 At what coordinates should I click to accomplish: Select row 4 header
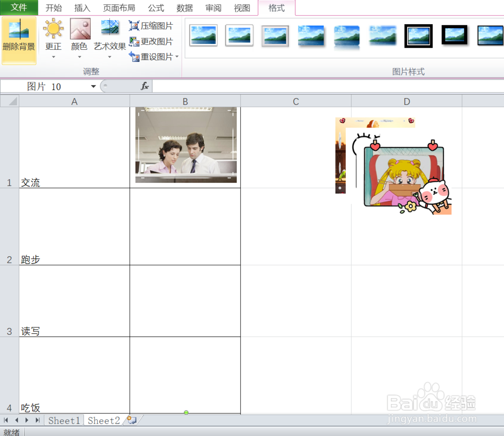(9, 375)
